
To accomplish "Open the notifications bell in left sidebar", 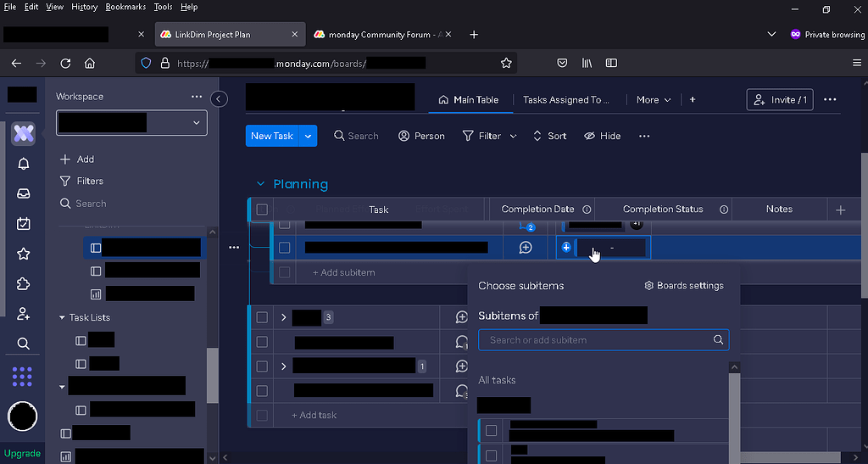I will pos(24,164).
